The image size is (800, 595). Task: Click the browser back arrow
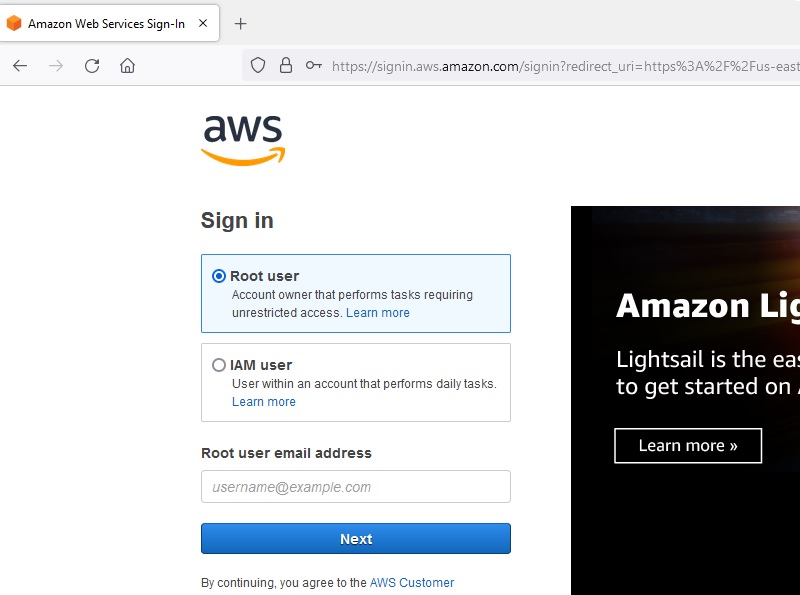(x=20, y=66)
